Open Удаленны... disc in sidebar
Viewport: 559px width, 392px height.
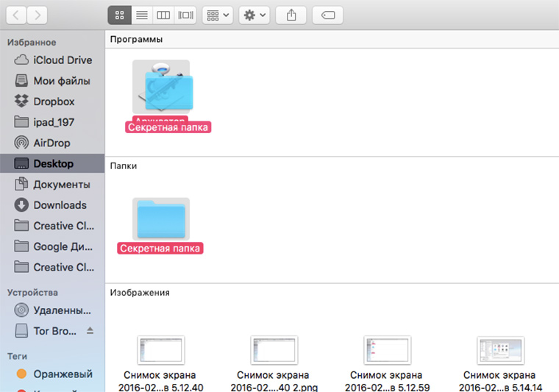[52, 310]
